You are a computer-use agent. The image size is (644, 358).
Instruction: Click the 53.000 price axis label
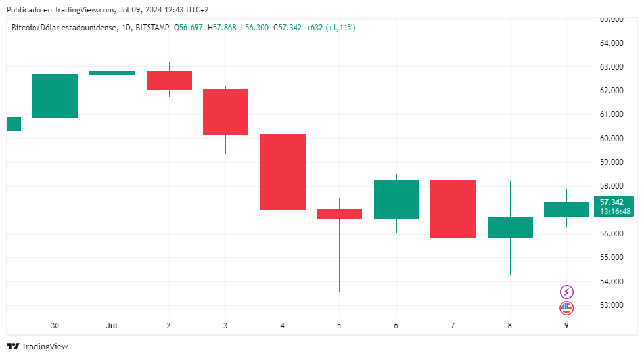pos(612,305)
